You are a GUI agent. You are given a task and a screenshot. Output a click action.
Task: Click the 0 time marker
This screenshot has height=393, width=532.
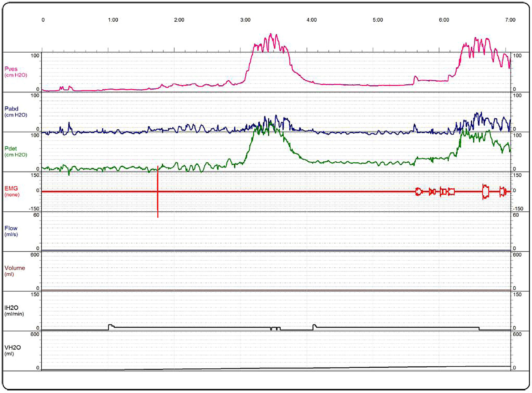(43, 20)
